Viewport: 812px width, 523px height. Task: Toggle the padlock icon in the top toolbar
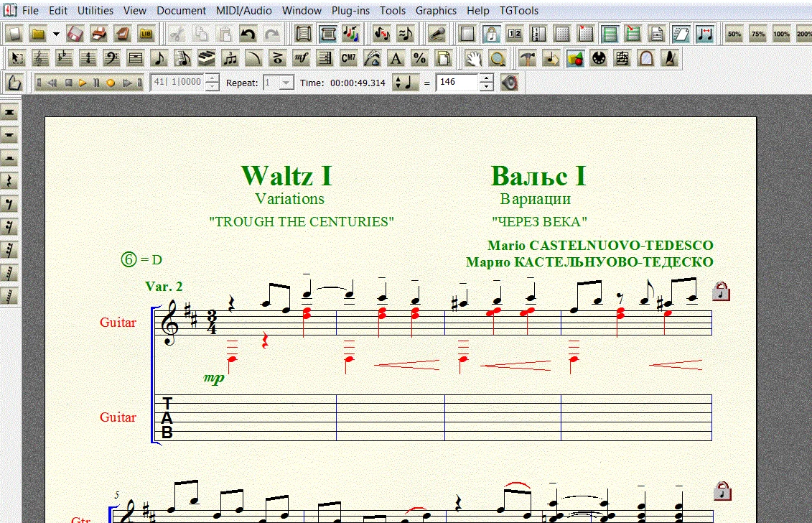(491, 34)
